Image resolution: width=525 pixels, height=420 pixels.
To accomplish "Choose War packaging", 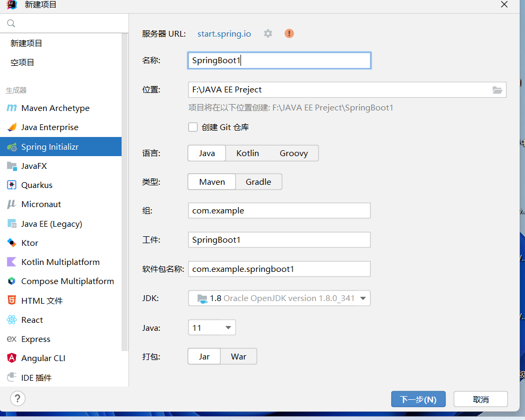I will [238, 356].
